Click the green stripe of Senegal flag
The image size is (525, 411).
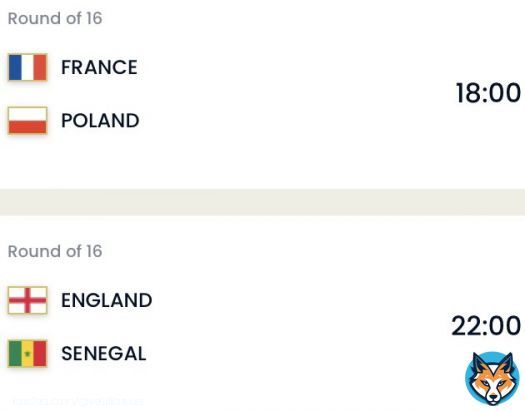15,353
